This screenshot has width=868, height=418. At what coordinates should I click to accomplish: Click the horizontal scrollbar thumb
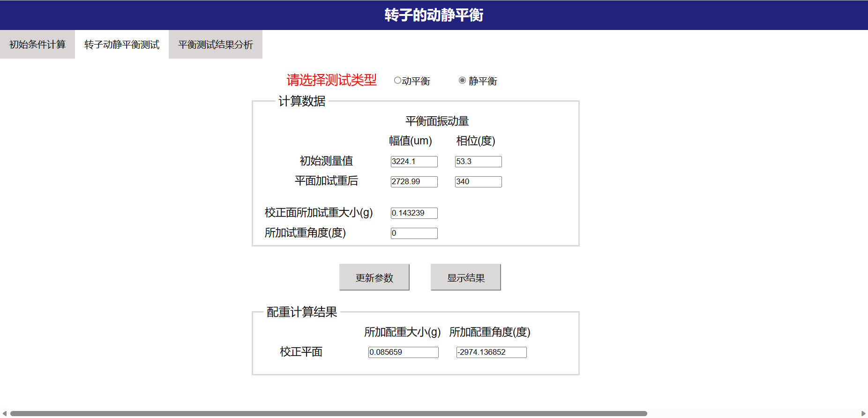pyautogui.click(x=328, y=413)
